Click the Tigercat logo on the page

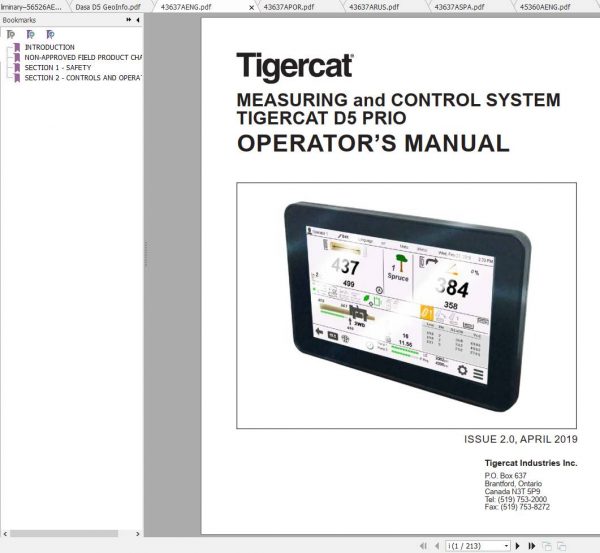pyautogui.click(x=295, y=67)
